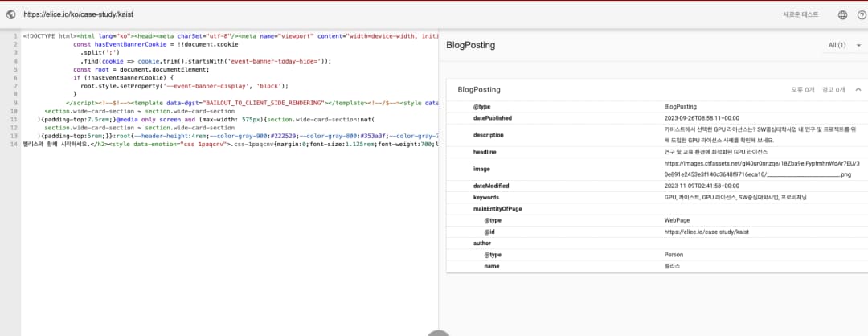Screen dimensions: 868x336
Task: Click the code line with padding-top:7.5rem
Action: click(x=207, y=120)
